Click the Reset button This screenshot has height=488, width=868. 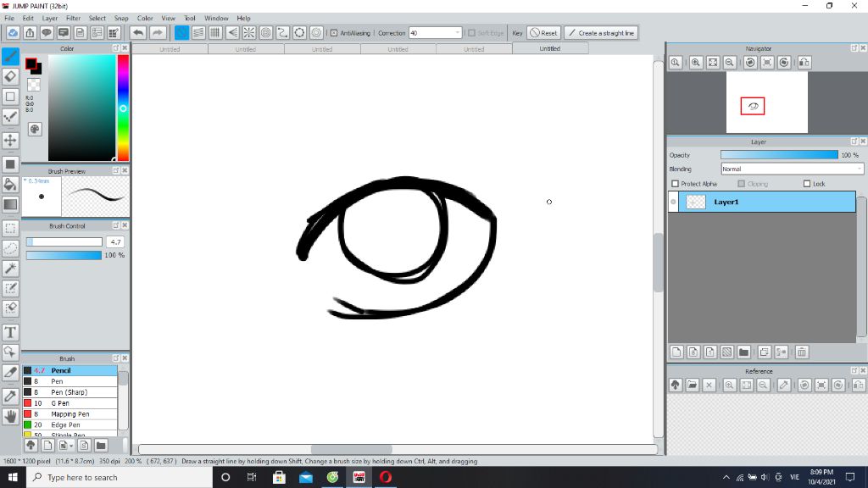pos(543,33)
